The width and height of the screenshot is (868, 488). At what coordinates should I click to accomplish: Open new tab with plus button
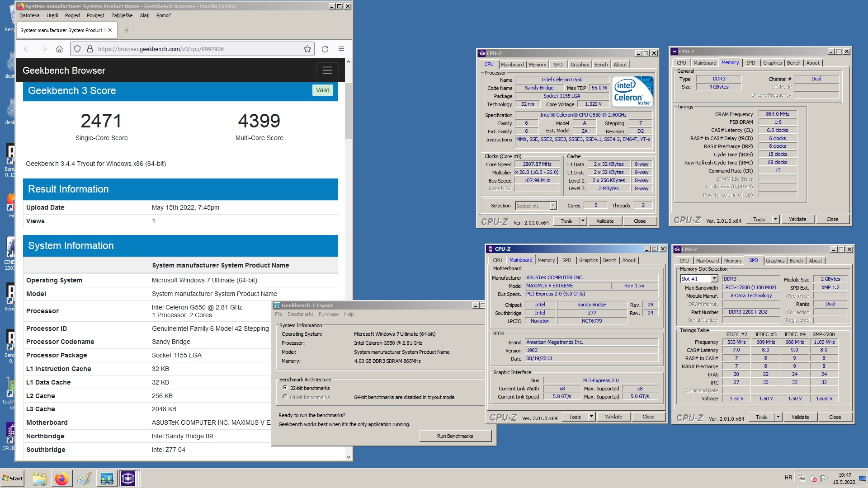(x=127, y=30)
